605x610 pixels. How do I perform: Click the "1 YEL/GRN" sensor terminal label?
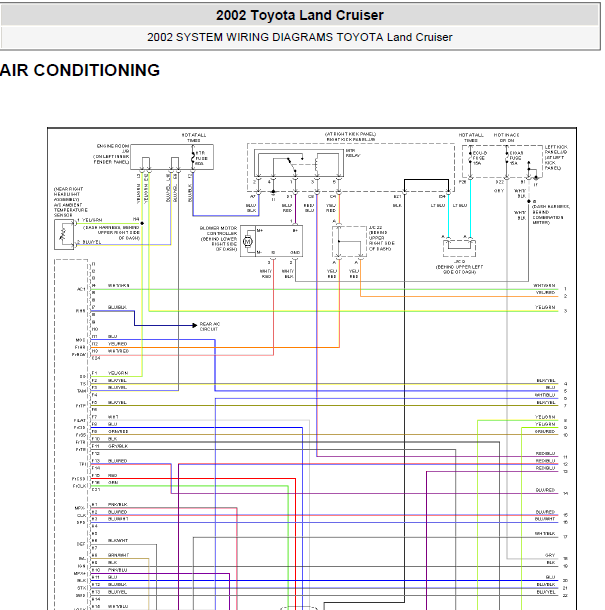point(89,220)
